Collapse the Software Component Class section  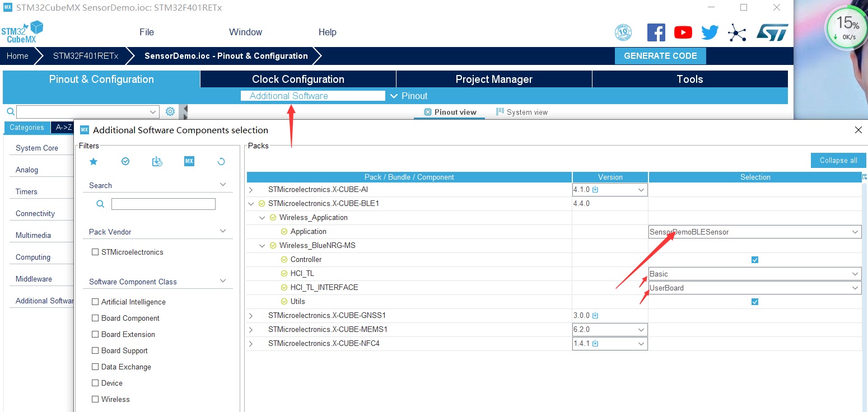(x=222, y=281)
